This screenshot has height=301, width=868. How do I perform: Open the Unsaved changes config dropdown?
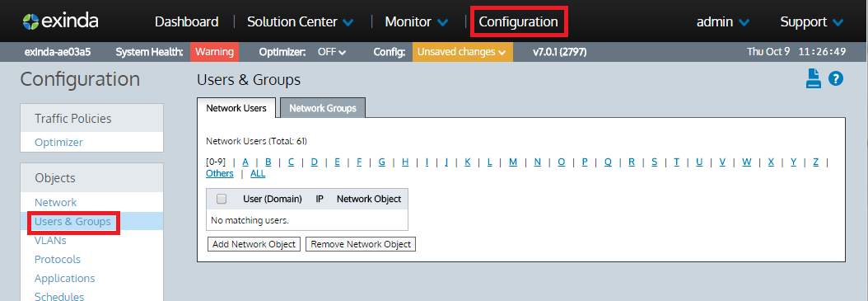[x=462, y=52]
